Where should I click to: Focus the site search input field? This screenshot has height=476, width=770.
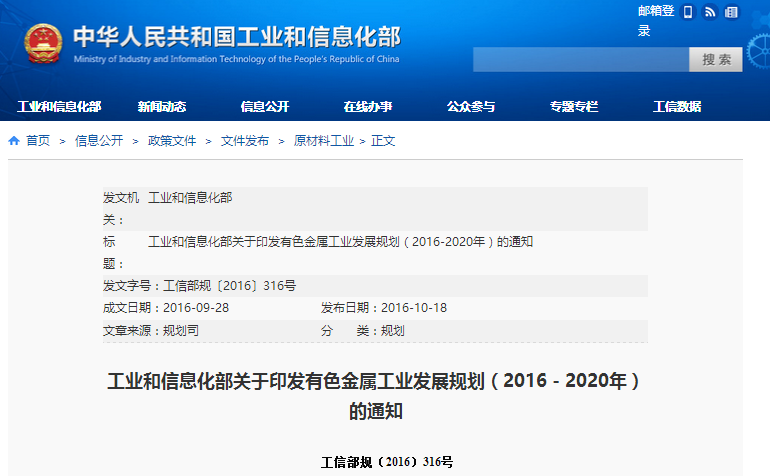(x=580, y=60)
